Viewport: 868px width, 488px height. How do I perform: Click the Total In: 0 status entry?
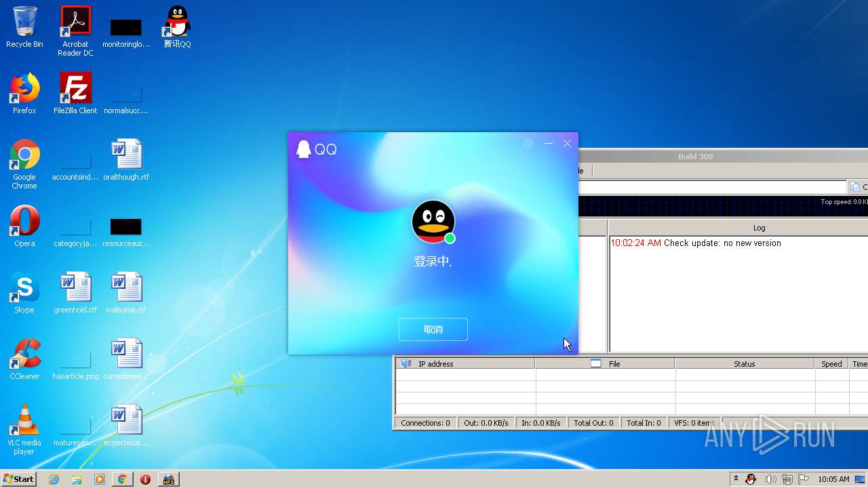coord(644,423)
